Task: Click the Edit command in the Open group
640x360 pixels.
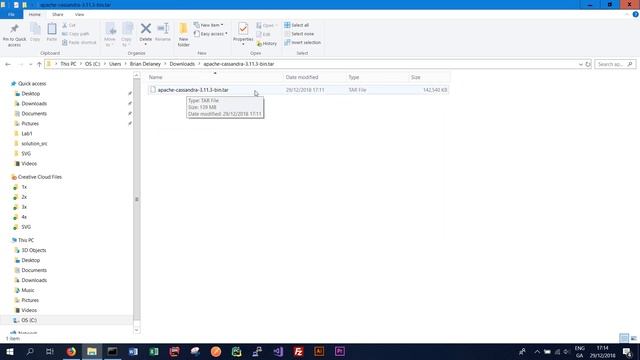Action: pyautogui.click(x=264, y=34)
